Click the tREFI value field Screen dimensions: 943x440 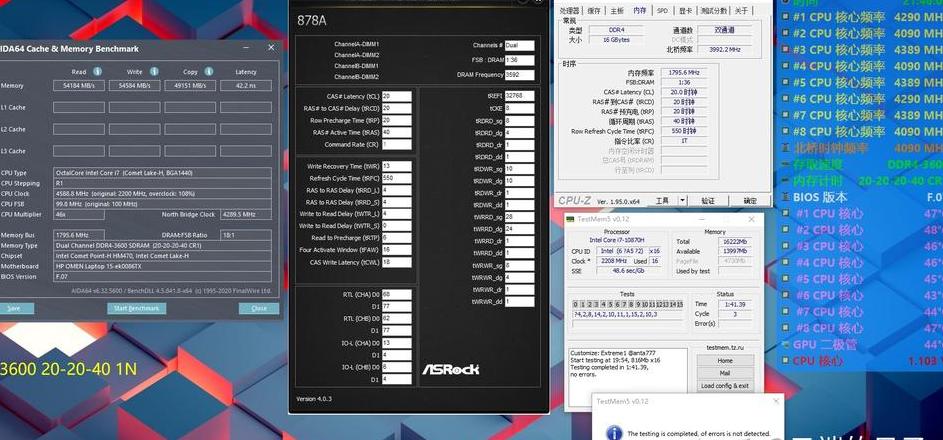(520, 96)
